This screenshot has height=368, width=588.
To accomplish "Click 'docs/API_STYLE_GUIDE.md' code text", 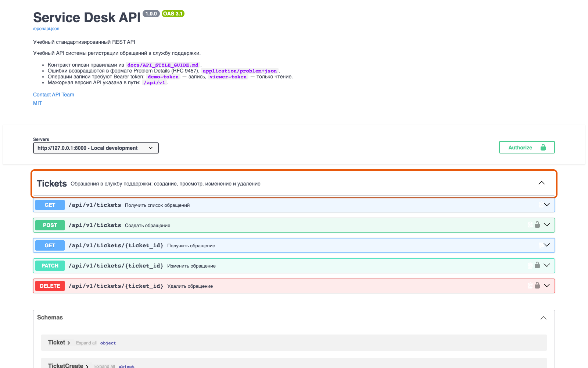I will (163, 65).
